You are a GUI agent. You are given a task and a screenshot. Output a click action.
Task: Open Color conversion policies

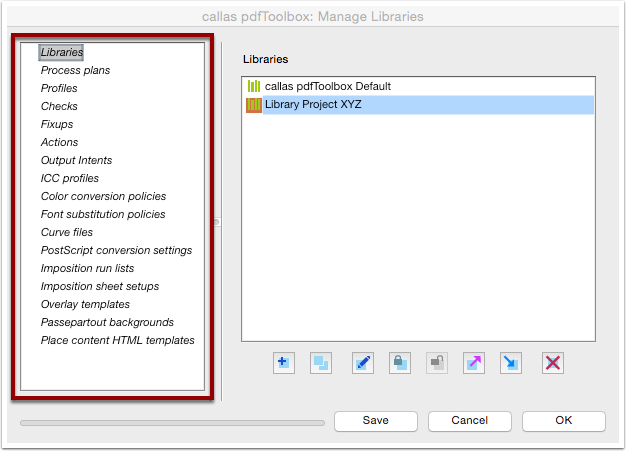coord(103,196)
